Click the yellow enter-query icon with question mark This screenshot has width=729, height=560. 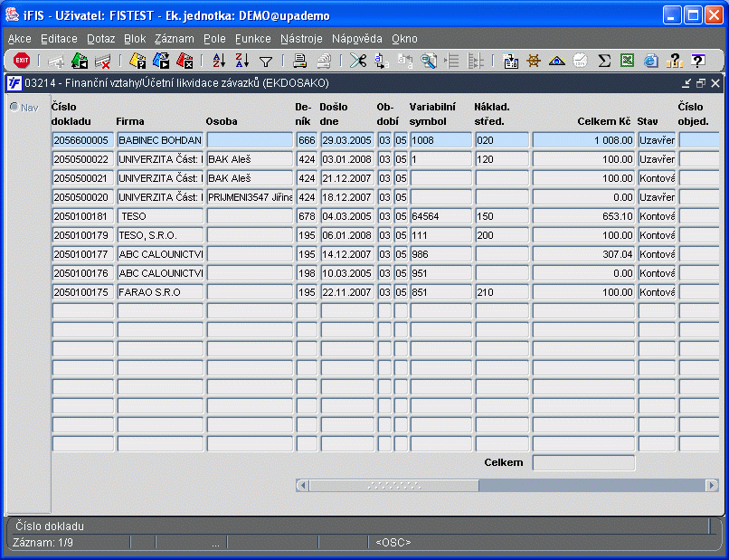pos(137,61)
